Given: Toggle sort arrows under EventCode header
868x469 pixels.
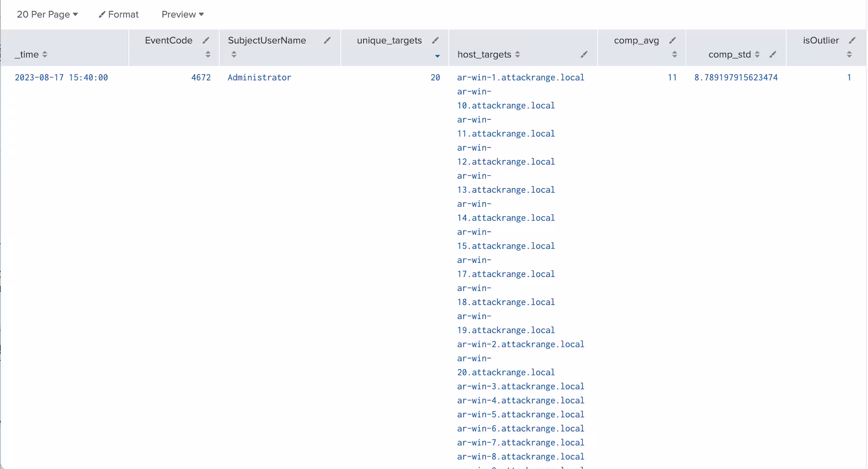Looking at the screenshot, I should coord(208,54).
